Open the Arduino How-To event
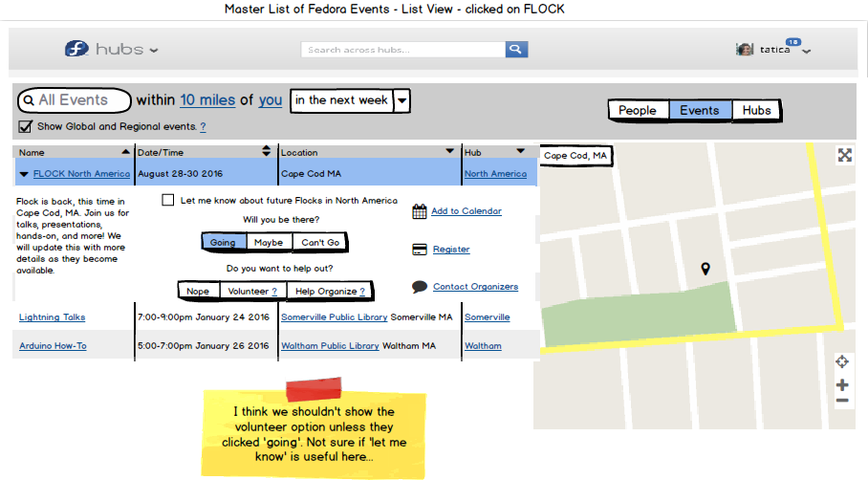 point(53,346)
